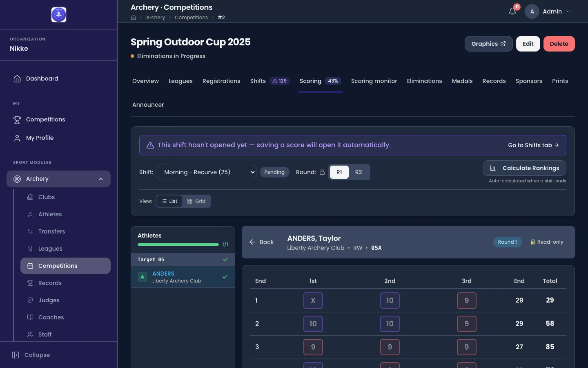This screenshot has height=368, width=588.
Task: Switch to the Scoring monitor tab
Action: click(x=374, y=81)
